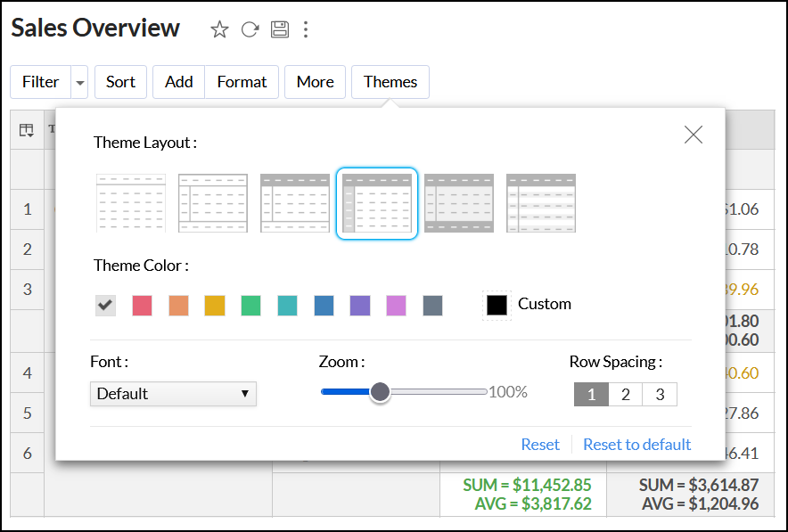Open the More menu
This screenshot has width=788, height=532.
tap(315, 82)
